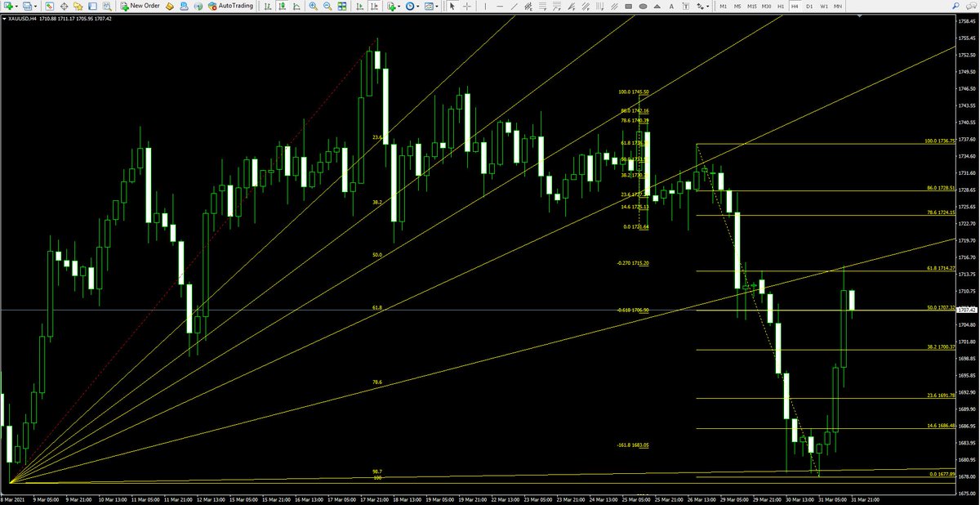Zoom in on the chart
980x505 pixels.
click(314, 6)
